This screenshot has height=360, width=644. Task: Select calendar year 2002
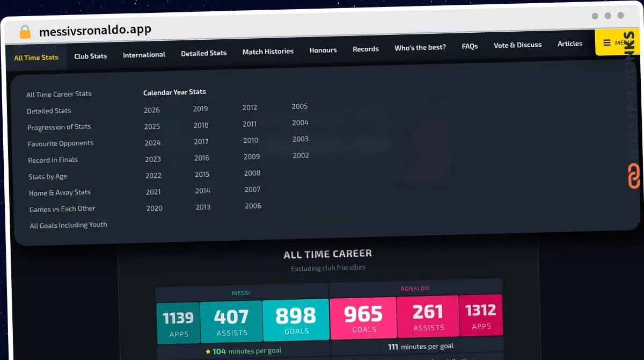click(301, 155)
